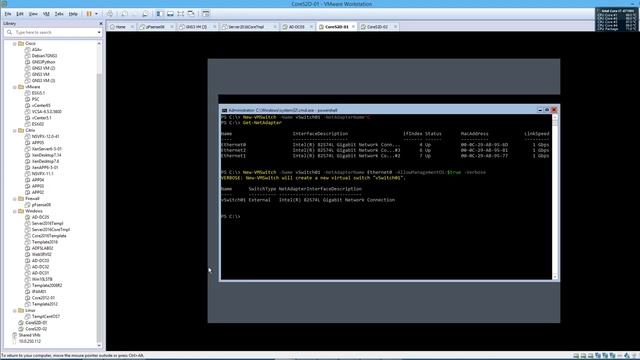Collapse the Firewall folder in library
This screenshot has width=640, height=360.
[x=15, y=198]
